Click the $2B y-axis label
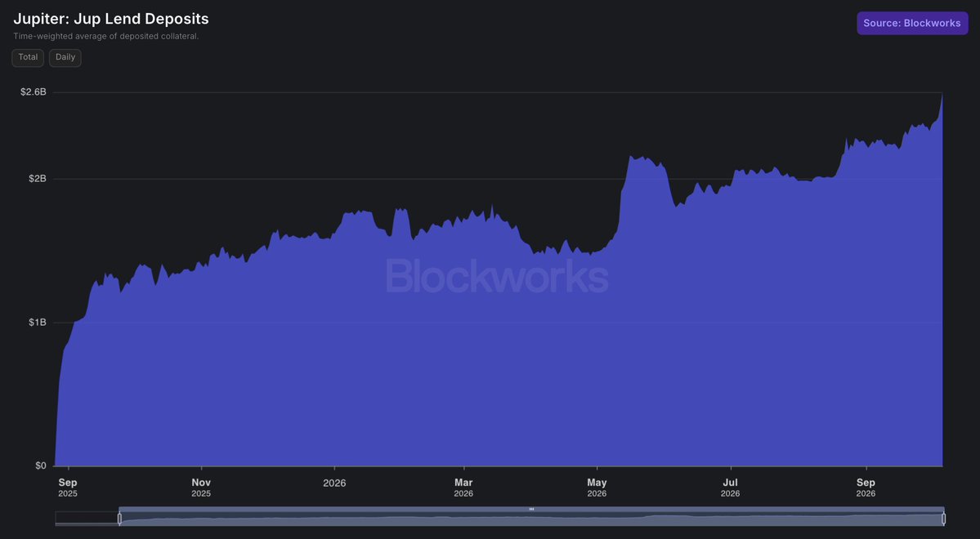The width and height of the screenshot is (980, 539). coord(38,179)
